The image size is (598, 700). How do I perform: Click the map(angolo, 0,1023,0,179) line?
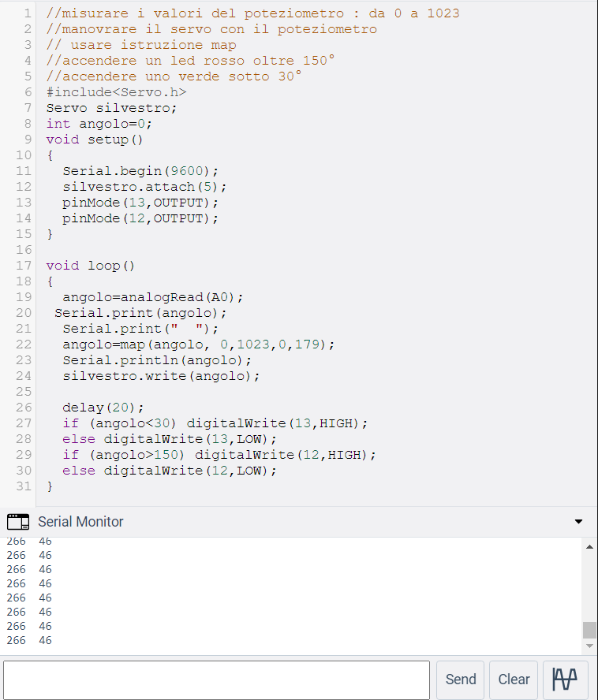tap(199, 344)
